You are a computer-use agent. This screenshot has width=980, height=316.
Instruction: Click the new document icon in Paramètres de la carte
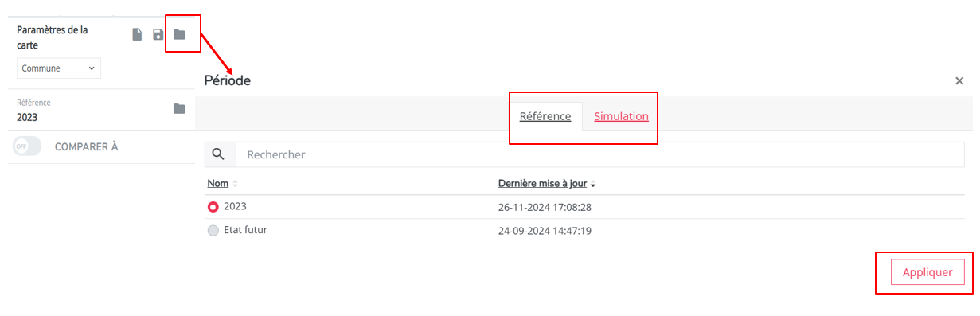pyautogui.click(x=137, y=35)
